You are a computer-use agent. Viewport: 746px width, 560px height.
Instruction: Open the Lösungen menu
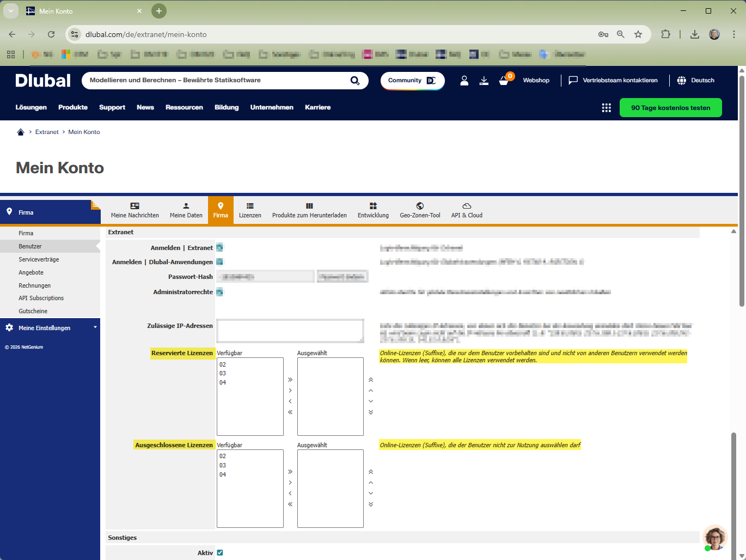pyautogui.click(x=31, y=108)
